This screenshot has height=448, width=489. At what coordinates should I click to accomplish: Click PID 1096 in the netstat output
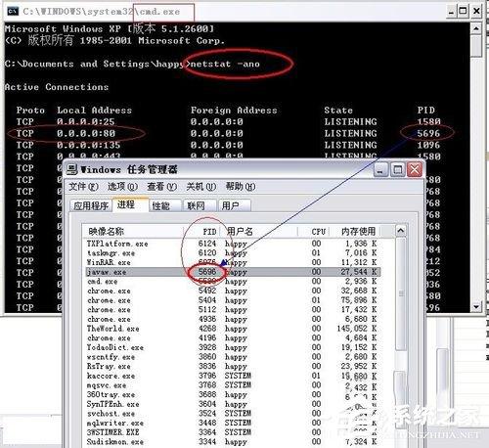(x=428, y=145)
